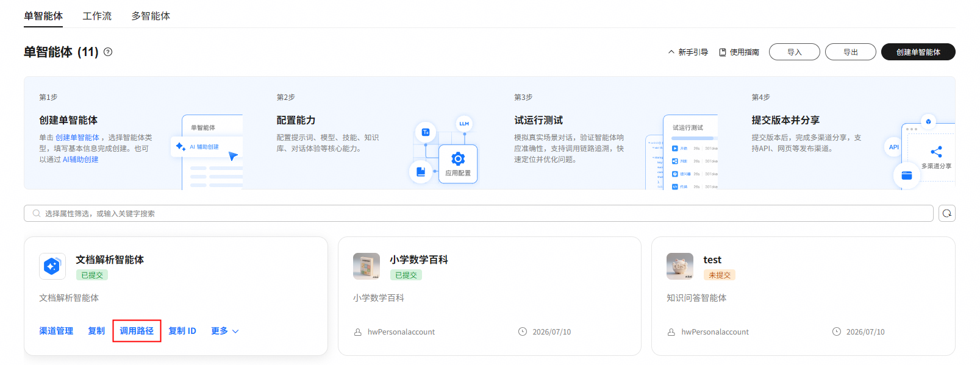Screen dimensions: 980x365
Task: Click the 未提交 tag on test card
Action: (720, 275)
